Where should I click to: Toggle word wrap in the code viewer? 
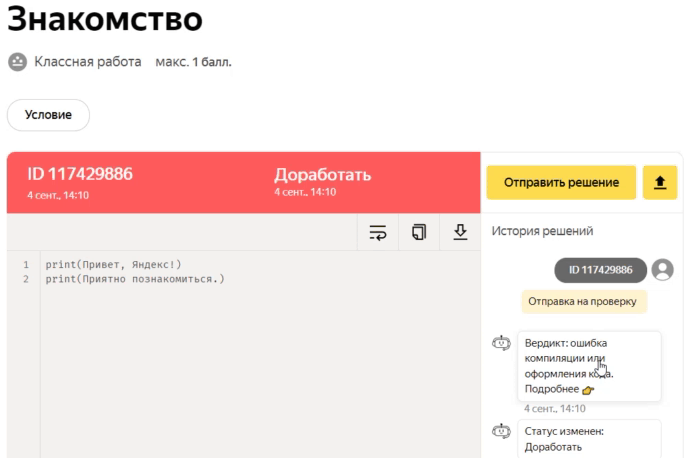(x=378, y=232)
